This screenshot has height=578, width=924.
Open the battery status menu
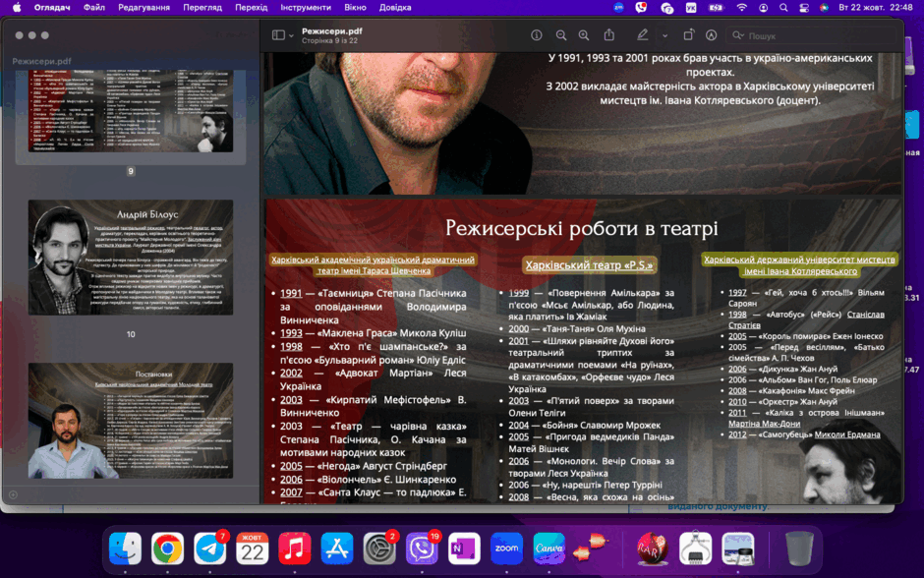click(716, 8)
